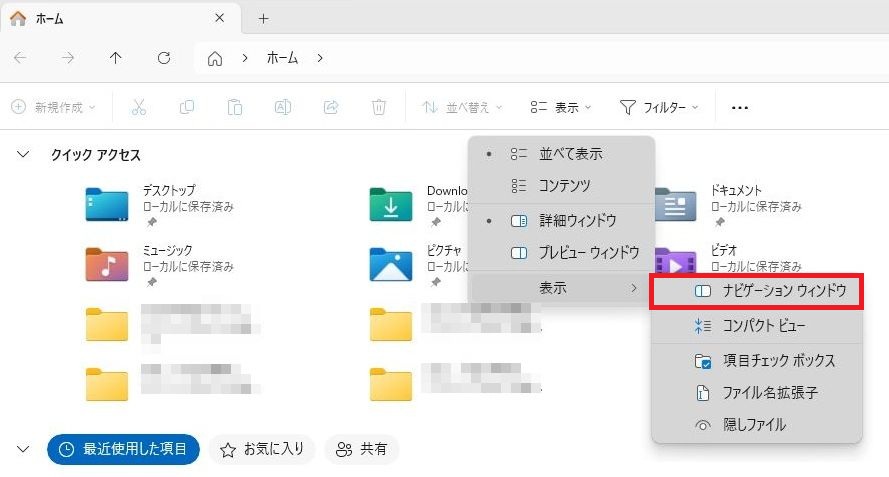This screenshot has height=477, width=889.
Task: Toggle 隠しファイル visibility option
Action: pos(740,425)
